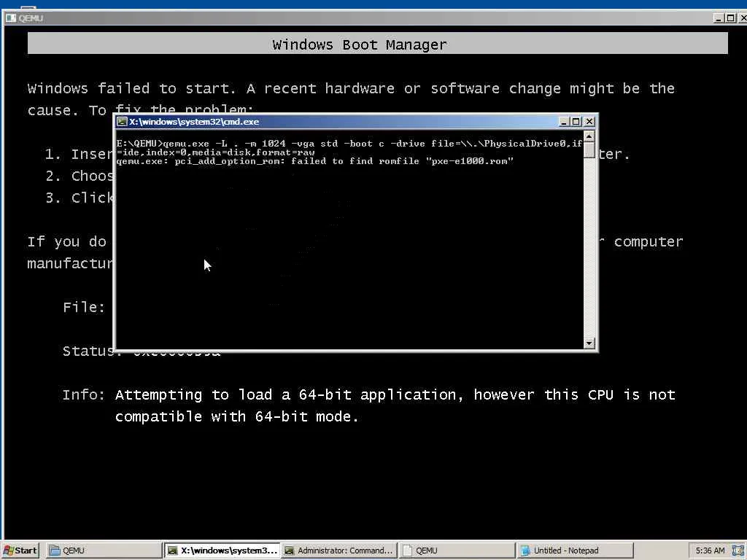The image size is (747, 560).
Task: Switch to Administrator: Command Prompt taskbar button
Action: pyautogui.click(x=339, y=551)
